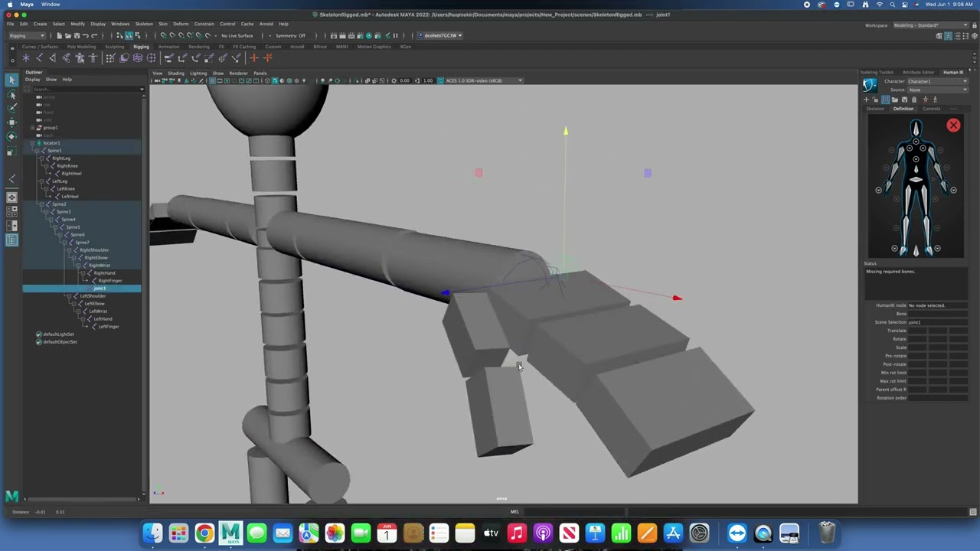Open Music app from the Dock
This screenshot has width=980, height=551.
pyautogui.click(x=517, y=533)
